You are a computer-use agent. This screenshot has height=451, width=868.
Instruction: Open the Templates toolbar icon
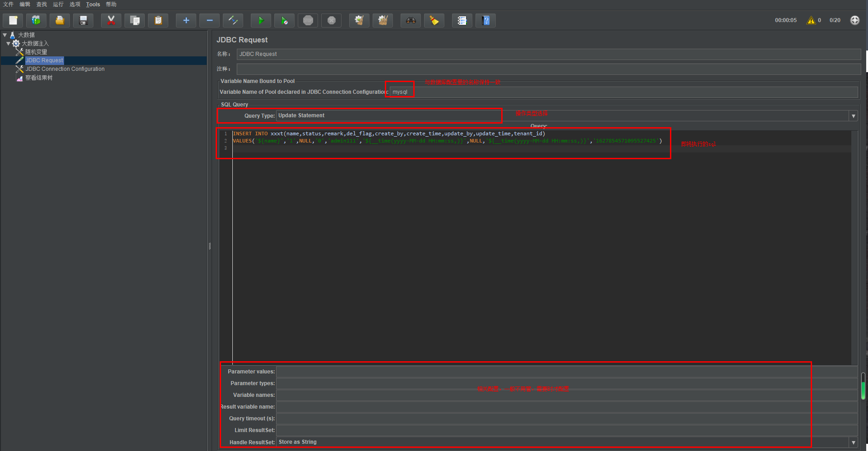(36, 20)
